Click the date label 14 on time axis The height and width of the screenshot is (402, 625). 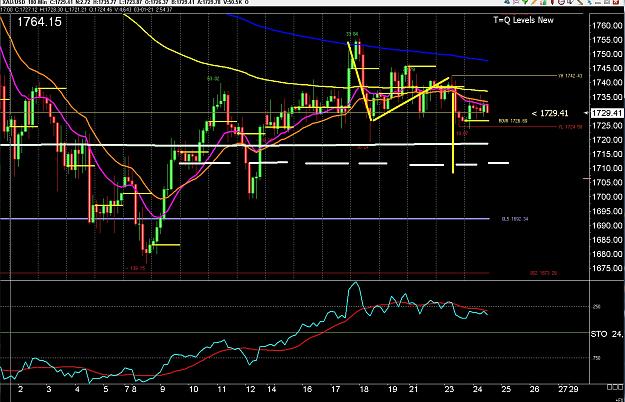tap(271, 389)
